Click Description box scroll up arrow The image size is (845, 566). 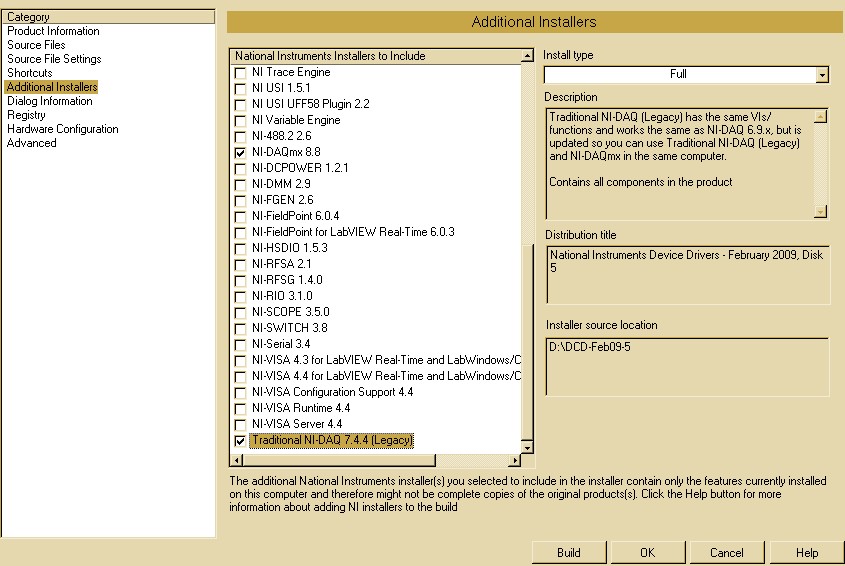point(820,116)
